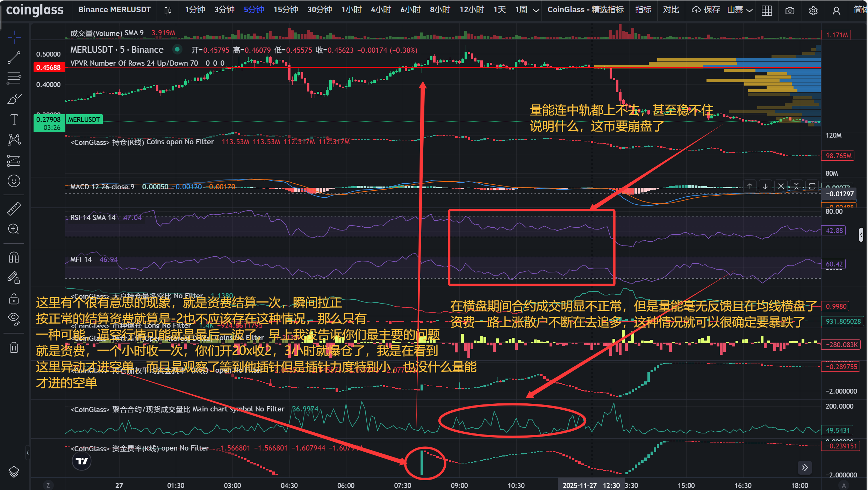Toggle hide all drawings eye icon
868x490 pixels.
click(x=14, y=319)
